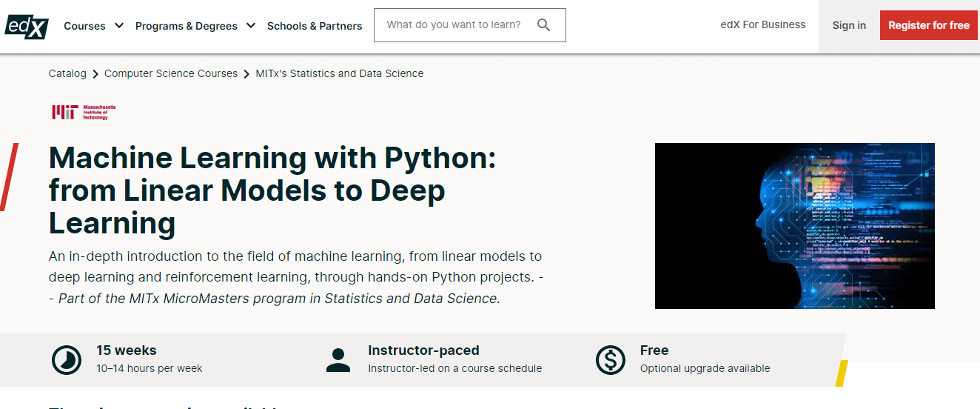Screen dimensions: 980x409
Task: Click Register for free button
Action: pos(929,25)
